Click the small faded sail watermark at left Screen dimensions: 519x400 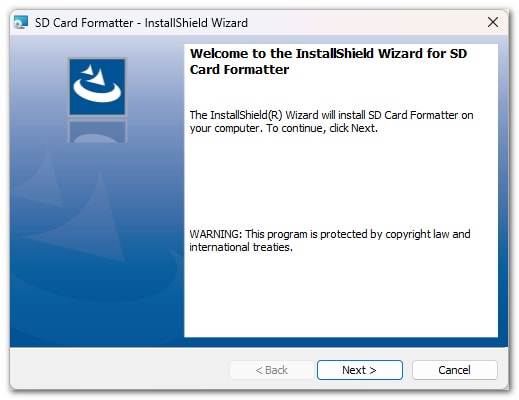tap(42, 180)
